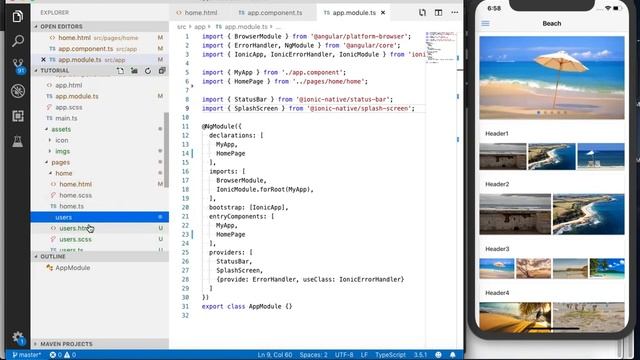Select the users folder
This screenshot has width=640, height=360.
click(x=100, y=218)
